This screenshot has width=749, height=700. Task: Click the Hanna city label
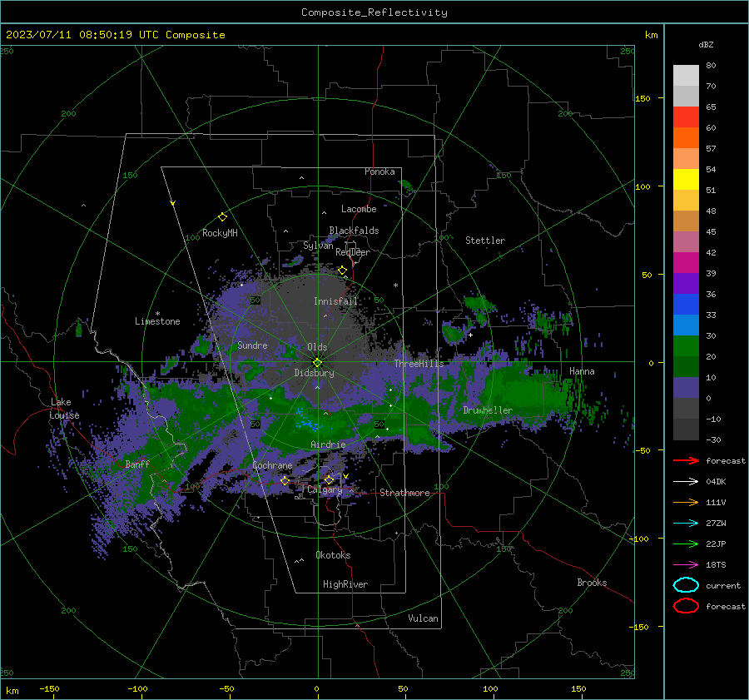[x=582, y=370]
